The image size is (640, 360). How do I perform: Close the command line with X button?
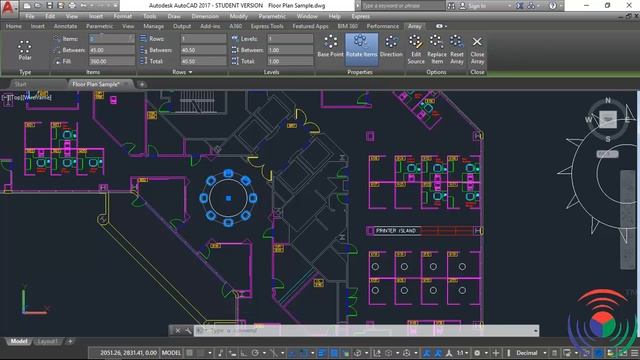(x=178, y=331)
